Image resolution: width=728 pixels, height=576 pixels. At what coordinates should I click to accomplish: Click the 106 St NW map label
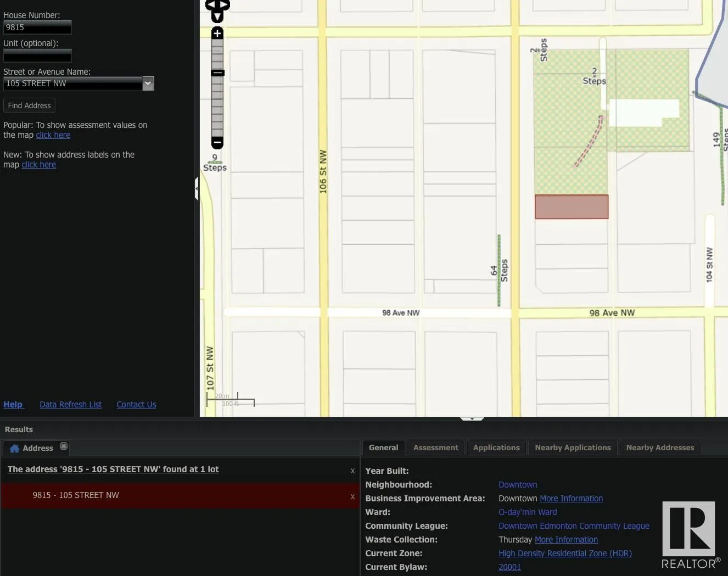coord(323,171)
